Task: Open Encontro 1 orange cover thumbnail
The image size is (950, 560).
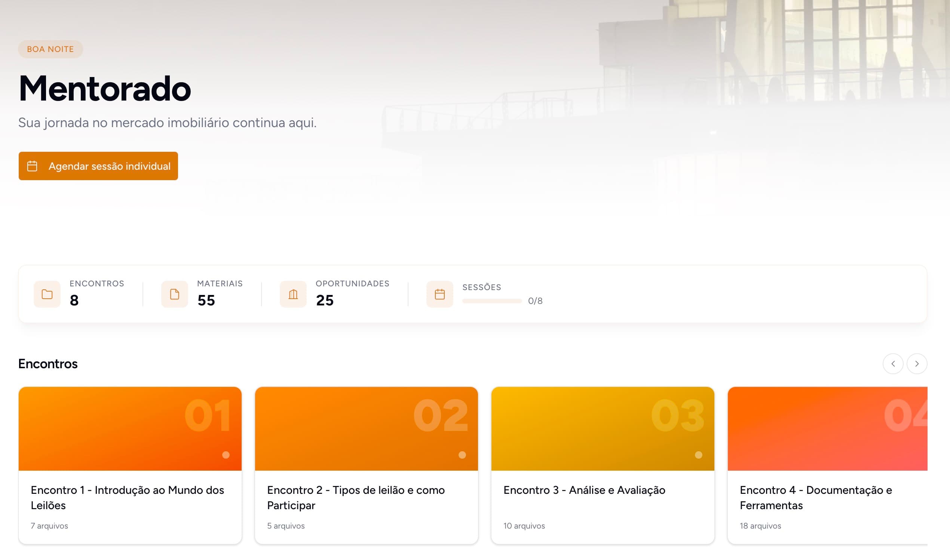Action: click(x=130, y=429)
